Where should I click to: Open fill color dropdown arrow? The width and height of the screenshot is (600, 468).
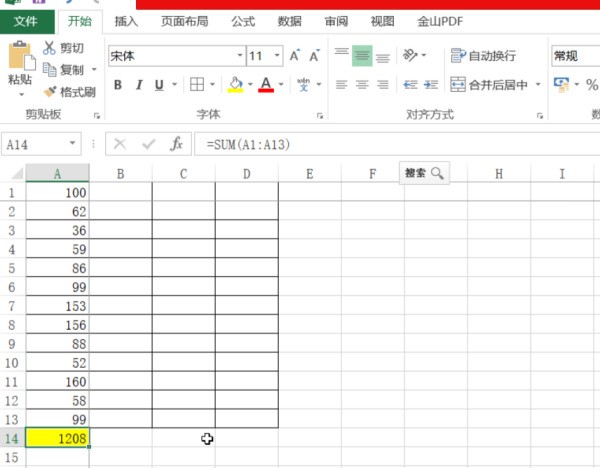point(250,84)
